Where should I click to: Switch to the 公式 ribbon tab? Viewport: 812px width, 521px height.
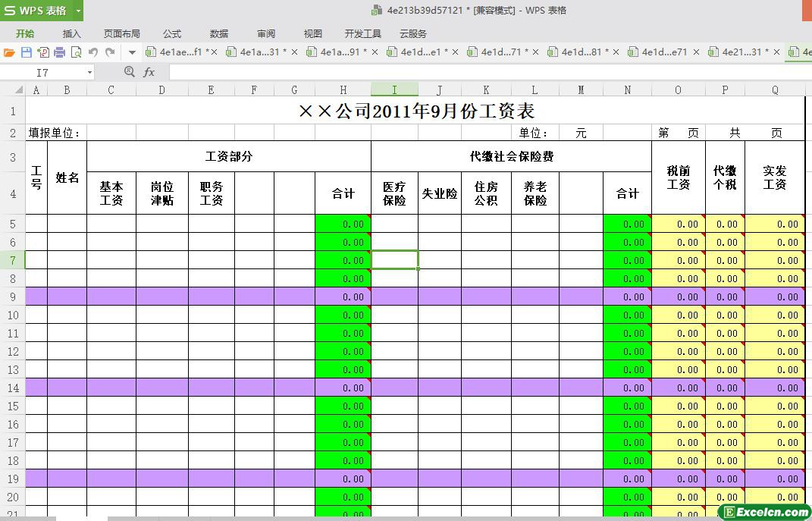[x=172, y=33]
